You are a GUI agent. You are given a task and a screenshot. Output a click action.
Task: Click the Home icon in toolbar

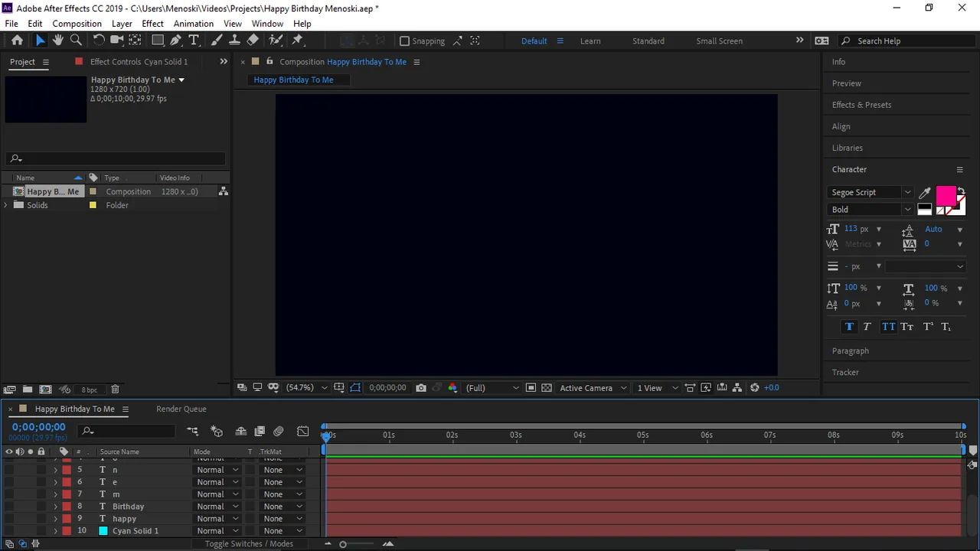click(x=17, y=41)
